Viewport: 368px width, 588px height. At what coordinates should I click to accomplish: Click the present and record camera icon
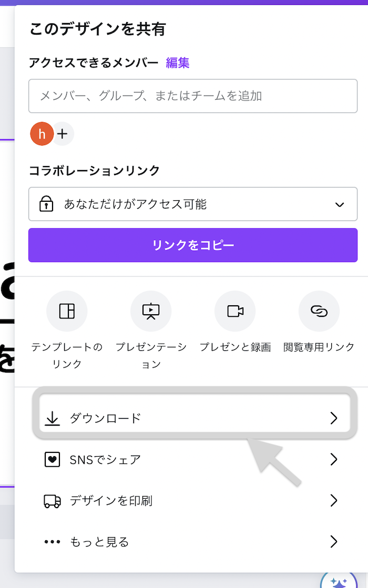tap(235, 311)
